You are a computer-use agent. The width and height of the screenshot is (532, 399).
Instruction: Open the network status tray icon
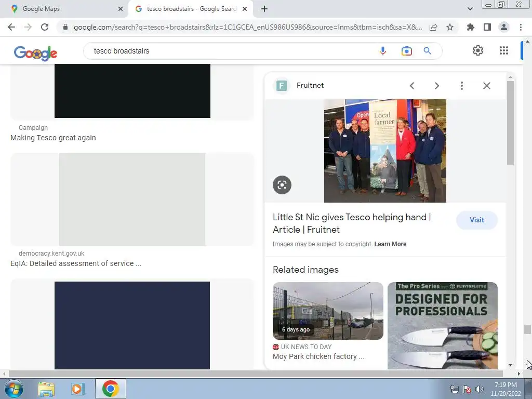tap(454, 389)
